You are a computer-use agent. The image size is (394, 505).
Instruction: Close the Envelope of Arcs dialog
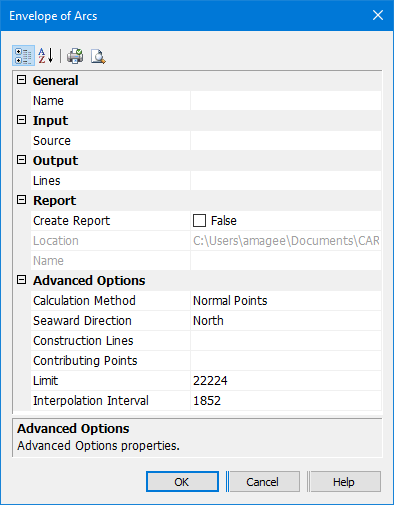click(378, 15)
